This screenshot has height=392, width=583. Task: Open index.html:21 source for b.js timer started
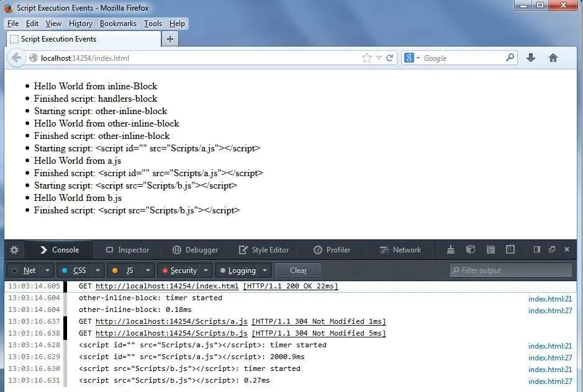pyautogui.click(x=550, y=370)
